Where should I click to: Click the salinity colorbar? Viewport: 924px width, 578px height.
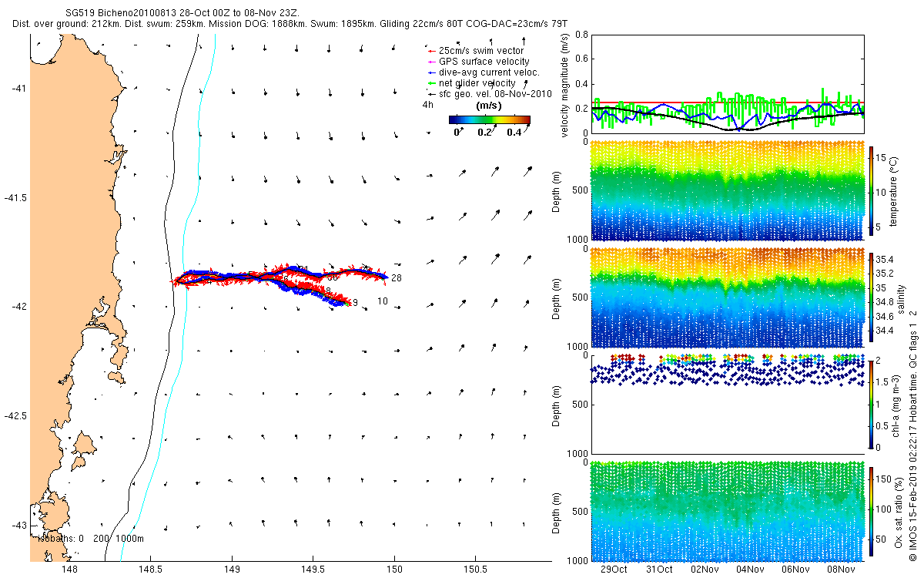[872, 296]
